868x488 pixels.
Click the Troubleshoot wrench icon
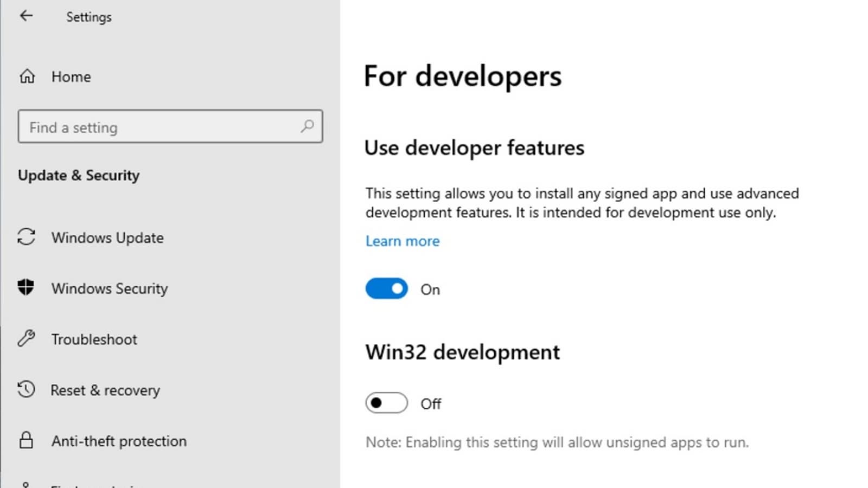pos(26,338)
